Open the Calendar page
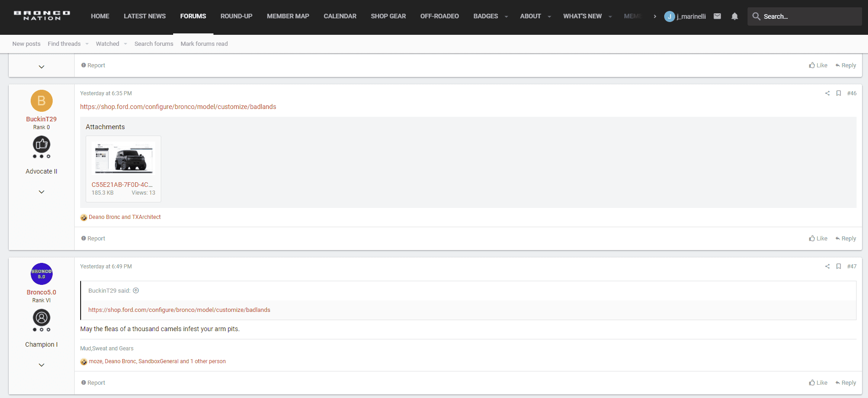Viewport: 868px width, 398px height. (340, 16)
